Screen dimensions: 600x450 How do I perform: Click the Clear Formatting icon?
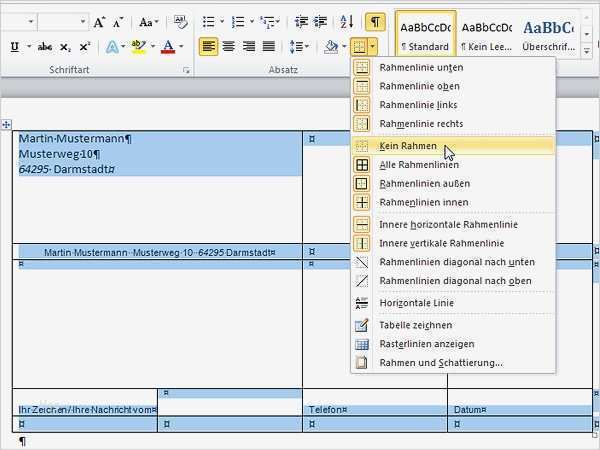[x=180, y=22]
